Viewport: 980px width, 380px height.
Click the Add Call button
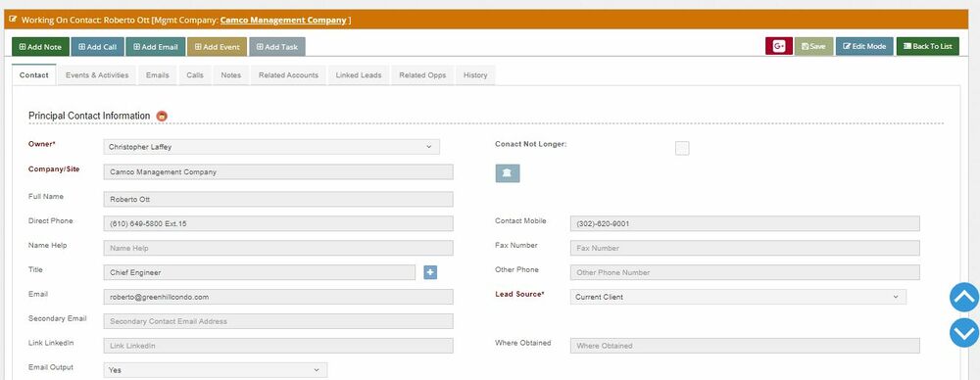97,47
